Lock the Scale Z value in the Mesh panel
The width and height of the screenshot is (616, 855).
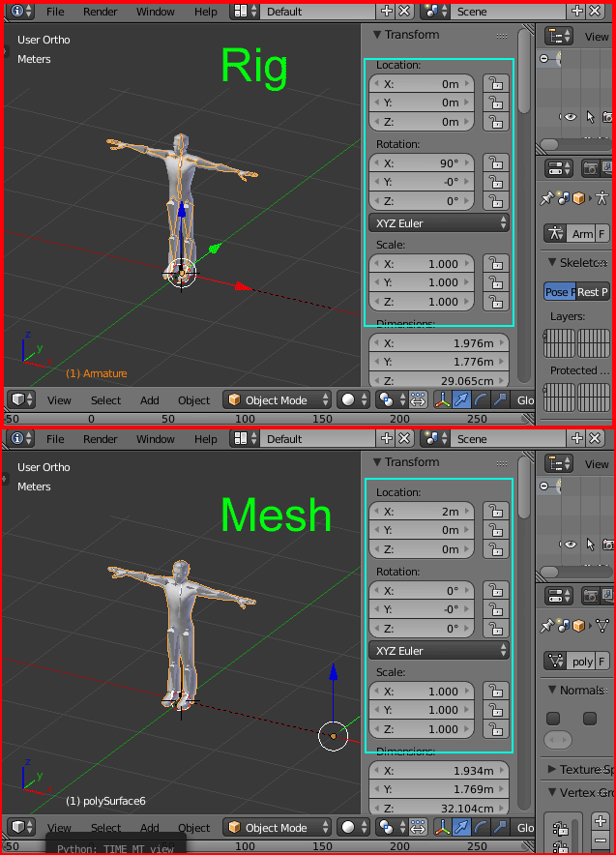click(495, 729)
